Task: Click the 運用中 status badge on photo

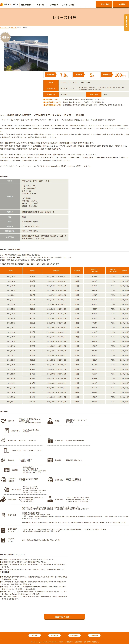Action: (x=5, y=37)
